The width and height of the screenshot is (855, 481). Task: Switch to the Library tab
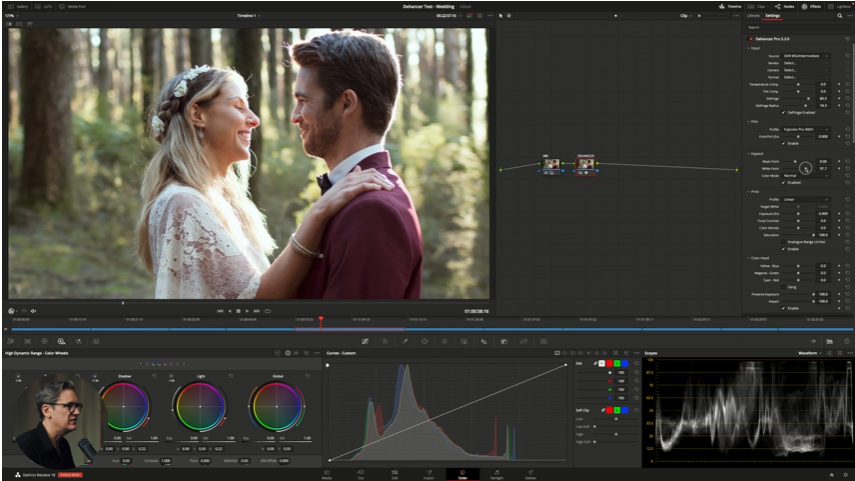point(753,16)
